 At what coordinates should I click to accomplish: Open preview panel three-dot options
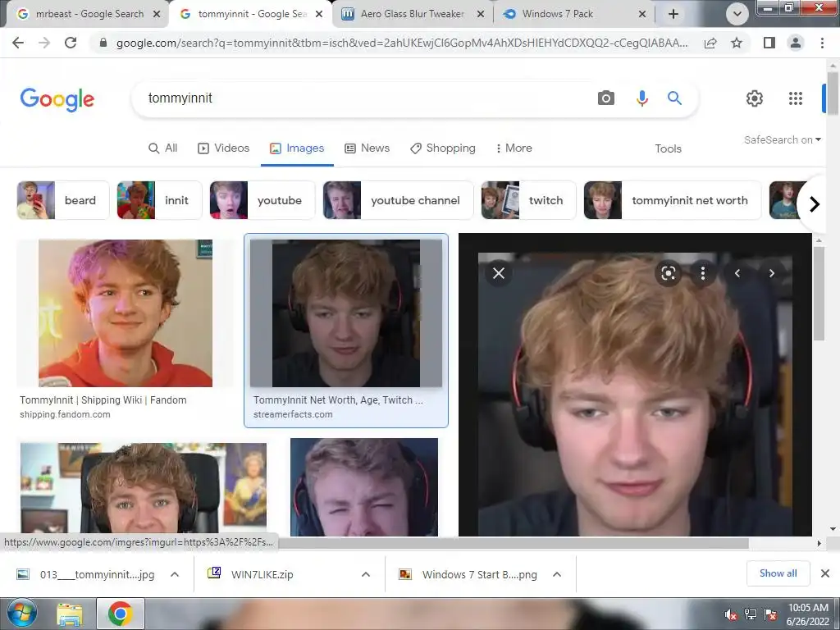coord(703,273)
